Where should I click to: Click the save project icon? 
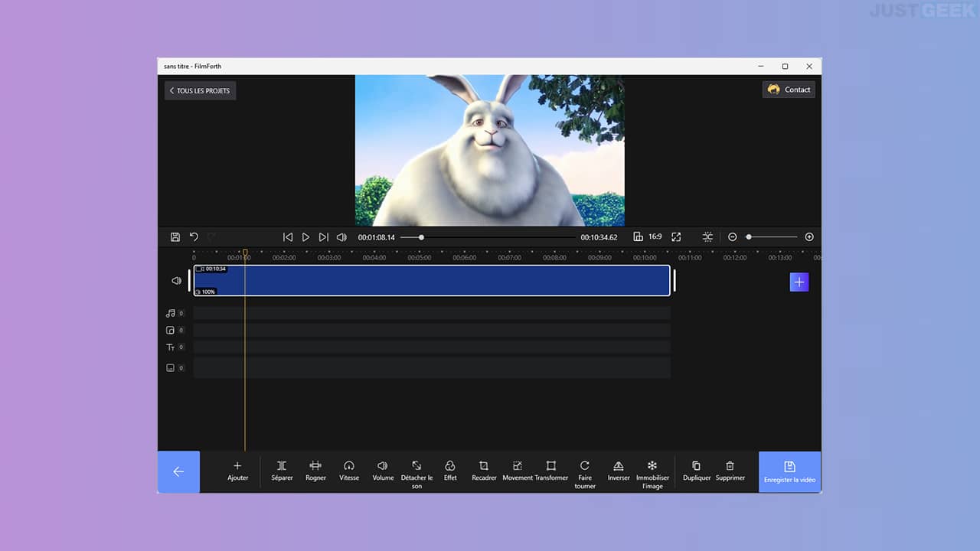pyautogui.click(x=175, y=237)
